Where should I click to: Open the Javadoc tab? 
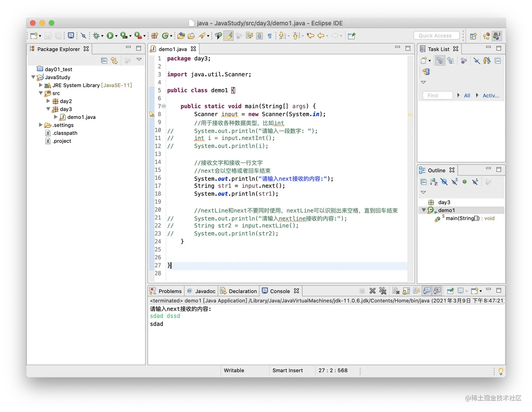point(202,291)
